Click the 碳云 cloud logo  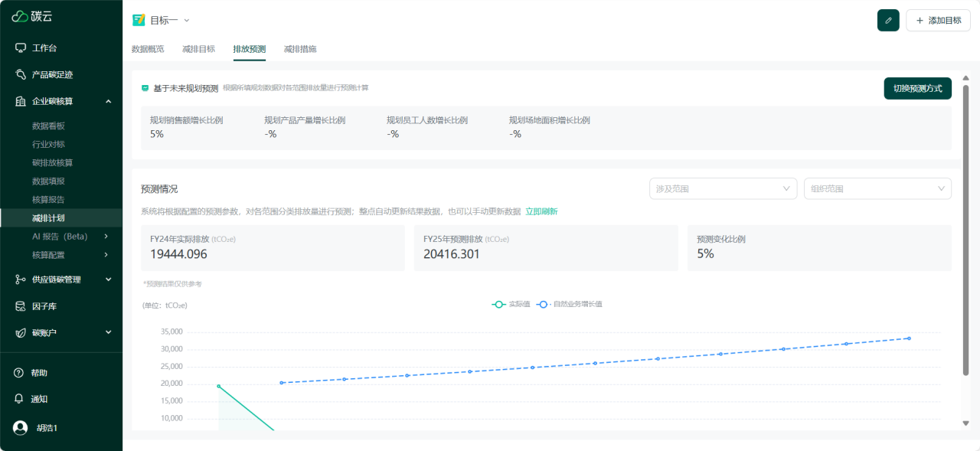pyautogui.click(x=20, y=16)
